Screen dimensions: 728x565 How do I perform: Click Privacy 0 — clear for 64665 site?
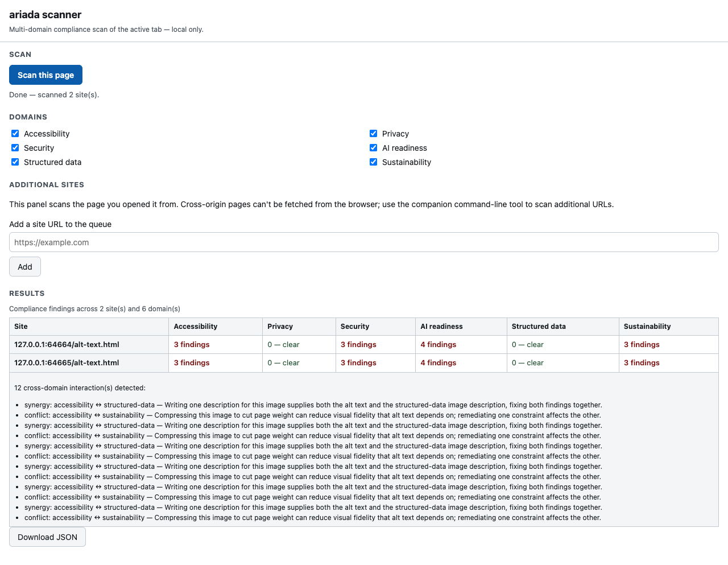click(283, 363)
